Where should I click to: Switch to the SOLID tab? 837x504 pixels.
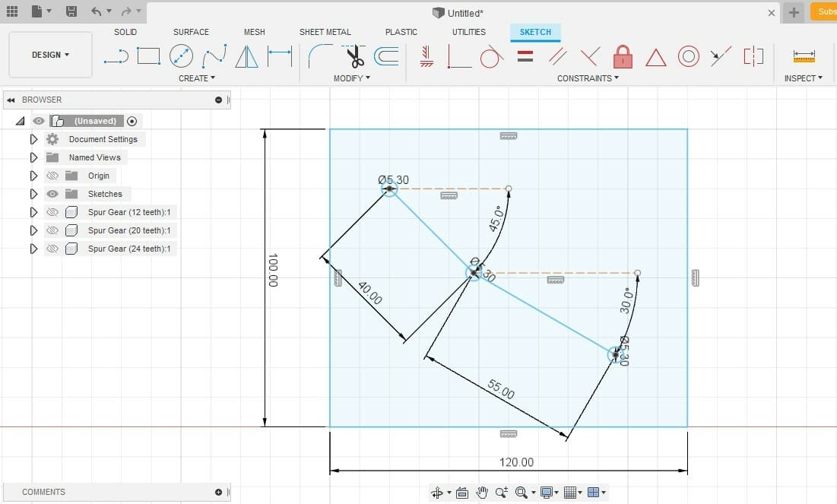(x=125, y=32)
